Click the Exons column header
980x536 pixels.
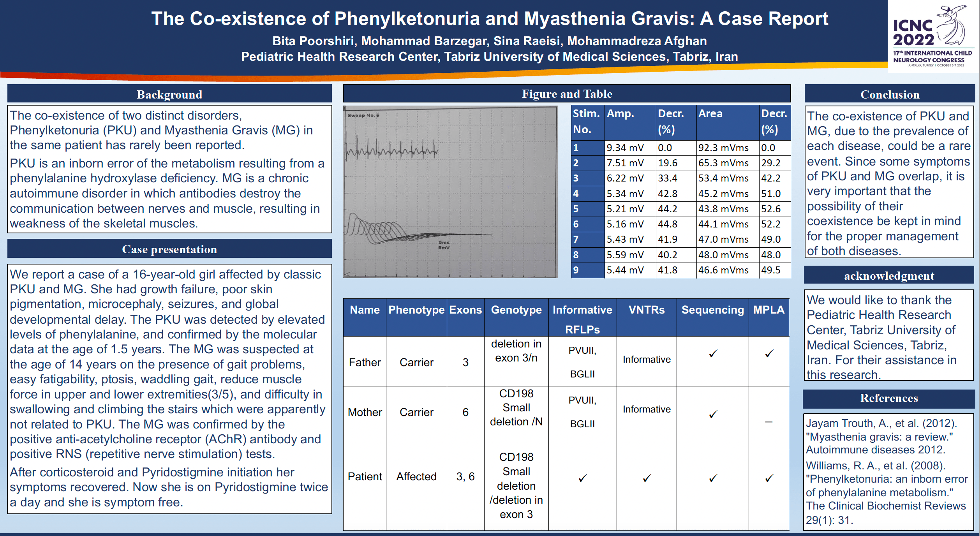click(x=465, y=317)
